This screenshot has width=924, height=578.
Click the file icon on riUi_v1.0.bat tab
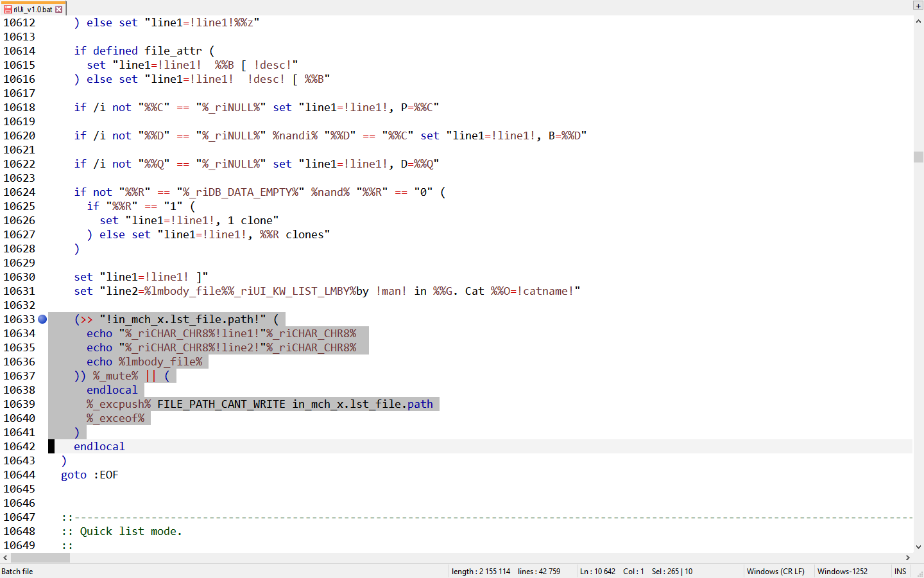tap(8, 9)
